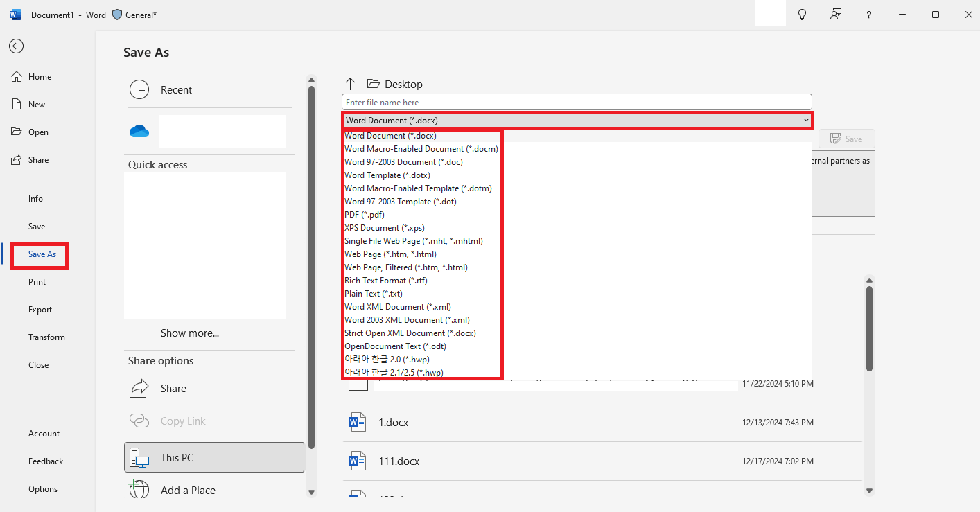The width and height of the screenshot is (980, 512).
Task: Click the file list scrollbar thumb
Action: [x=869, y=328]
